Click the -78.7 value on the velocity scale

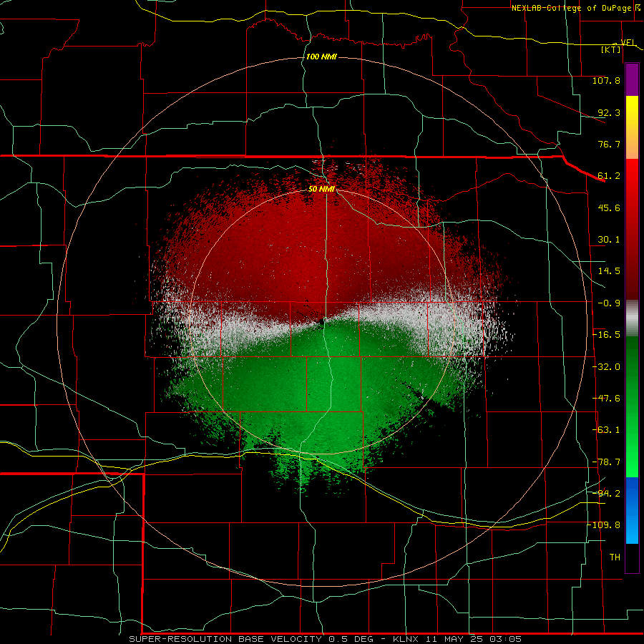point(606,462)
